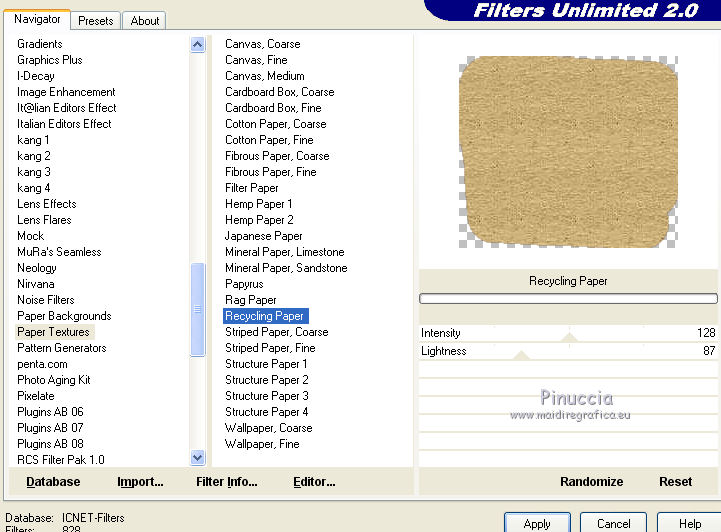The width and height of the screenshot is (721, 532).
Task: Open the Database menu button
Action: click(x=53, y=481)
